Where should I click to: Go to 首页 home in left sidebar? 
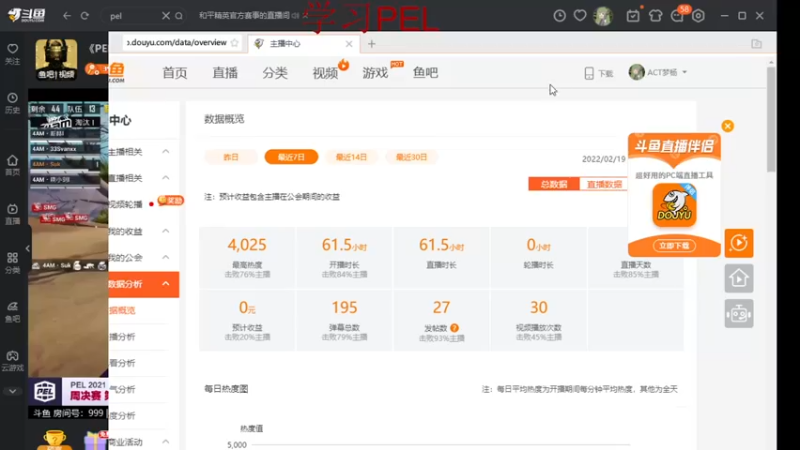point(12,165)
